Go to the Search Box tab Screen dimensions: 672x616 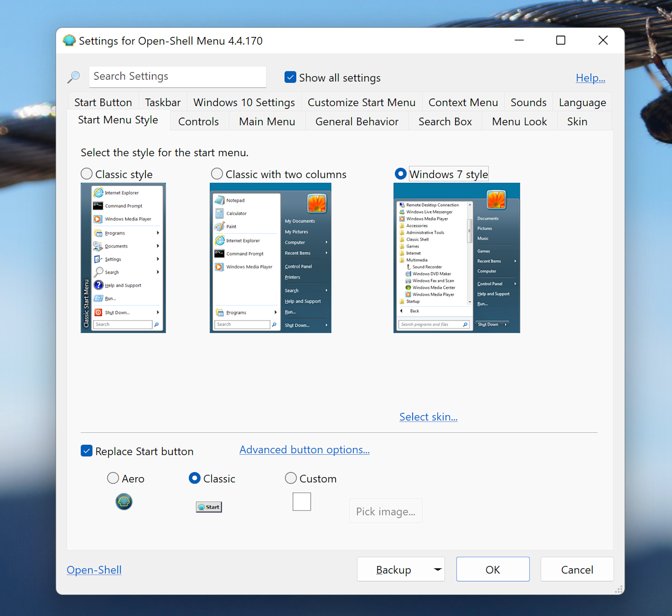pos(445,121)
